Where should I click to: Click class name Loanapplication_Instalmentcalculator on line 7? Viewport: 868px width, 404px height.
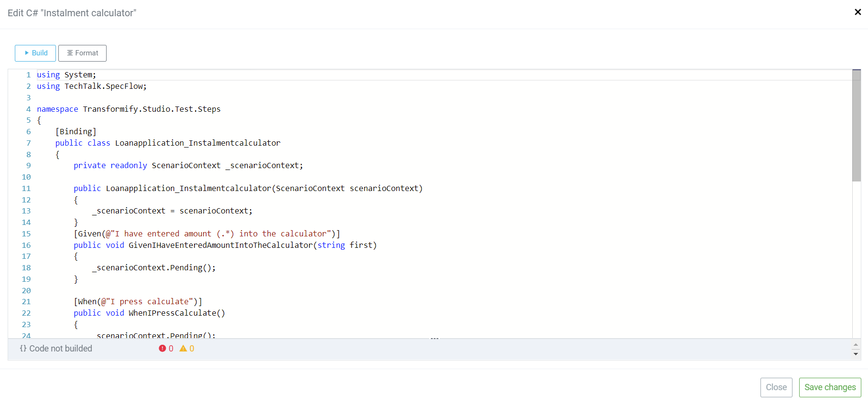pyautogui.click(x=197, y=143)
